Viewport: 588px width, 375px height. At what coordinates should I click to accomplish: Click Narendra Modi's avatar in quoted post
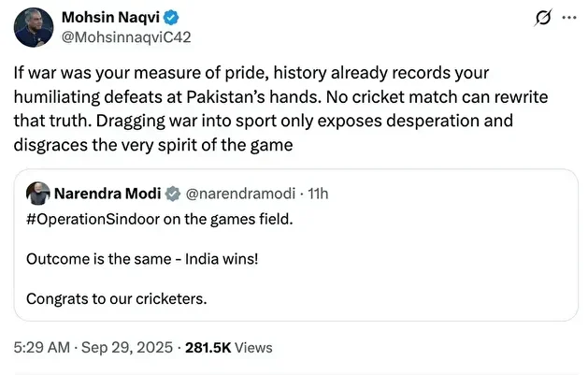(x=38, y=194)
